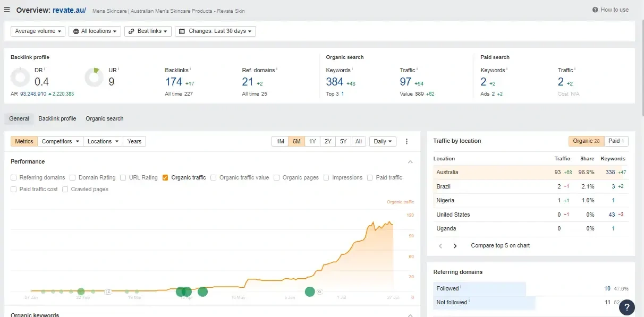Go to next page of locations

tap(455, 246)
